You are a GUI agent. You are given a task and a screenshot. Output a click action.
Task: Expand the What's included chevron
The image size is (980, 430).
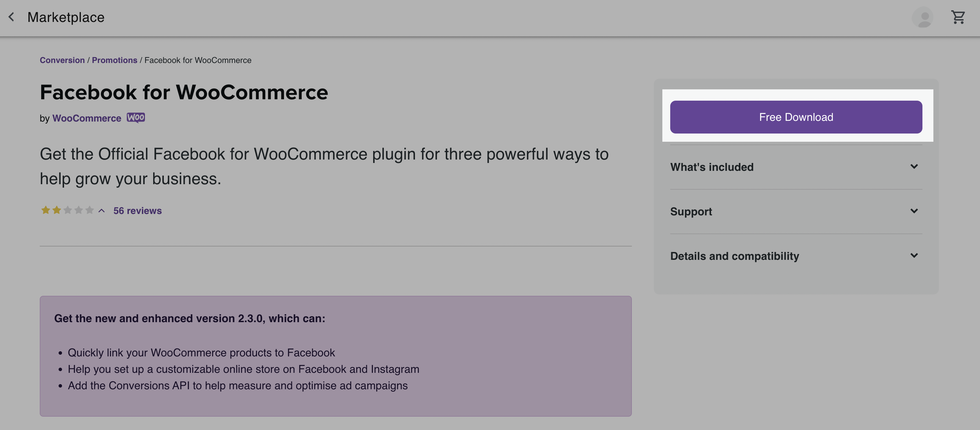[914, 166]
